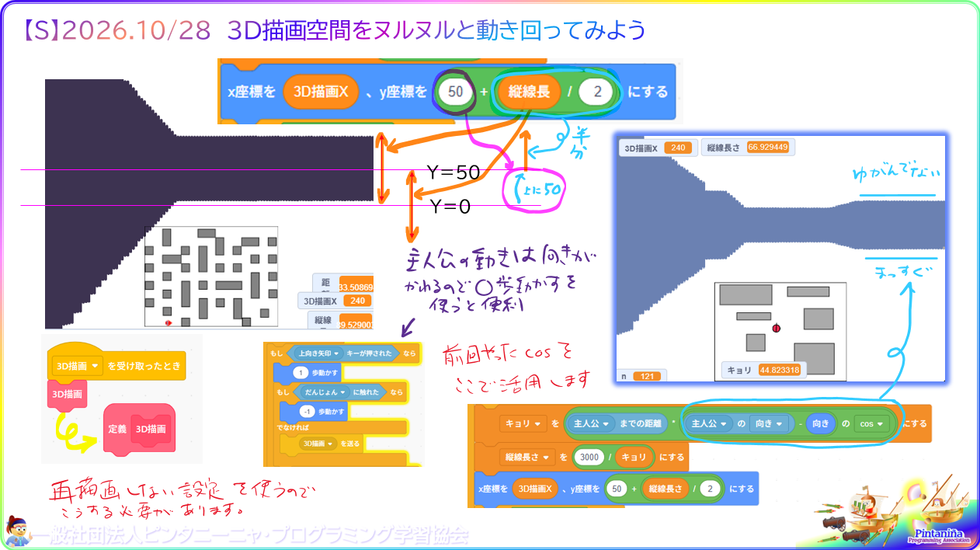Open the 3D描画 dropdown in the receive hat block
This screenshot has width=980, height=550.
78,365
